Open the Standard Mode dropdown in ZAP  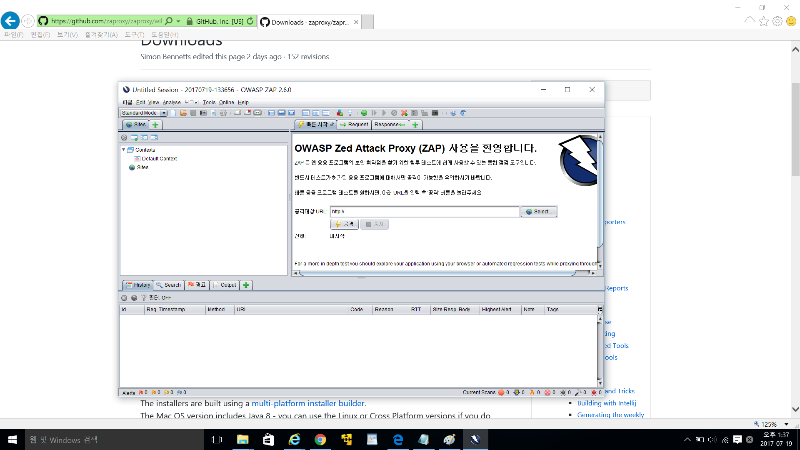pos(143,113)
